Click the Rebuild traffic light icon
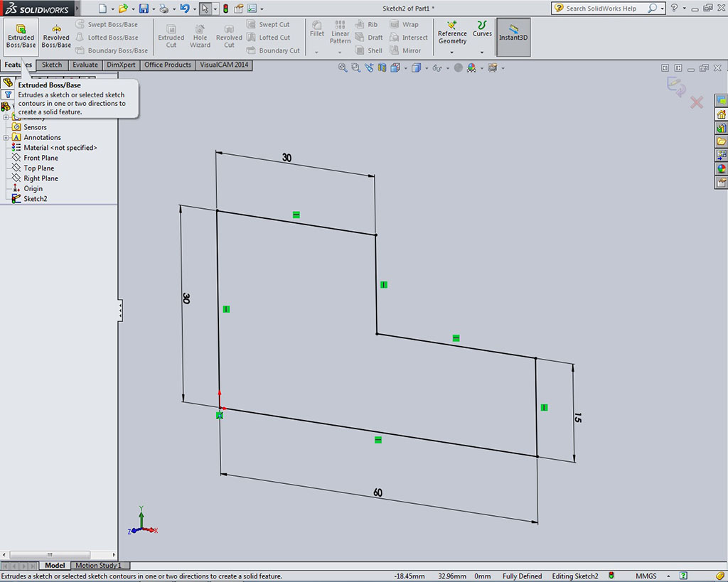Image resolution: width=728 pixels, height=582 pixels. [225, 9]
